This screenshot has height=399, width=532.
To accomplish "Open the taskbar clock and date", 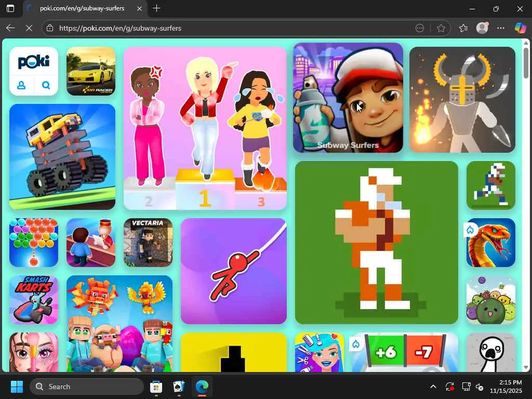I will click(506, 387).
